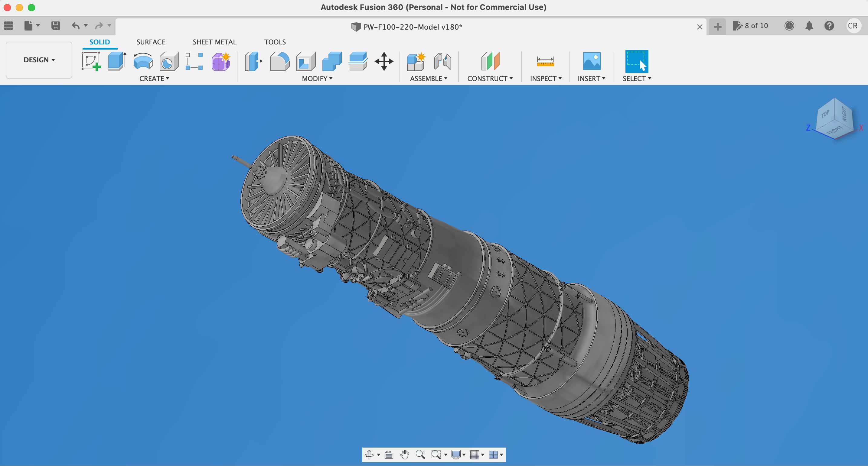Expand the CREATE menu
Viewport: 868px width, 466px height.
coord(154,79)
